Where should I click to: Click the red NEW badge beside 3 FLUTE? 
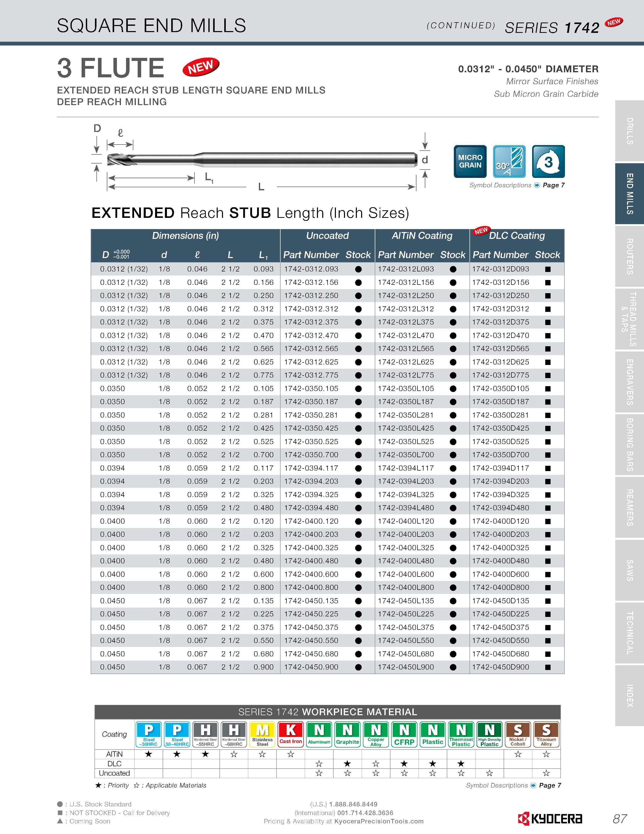[x=201, y=67]
